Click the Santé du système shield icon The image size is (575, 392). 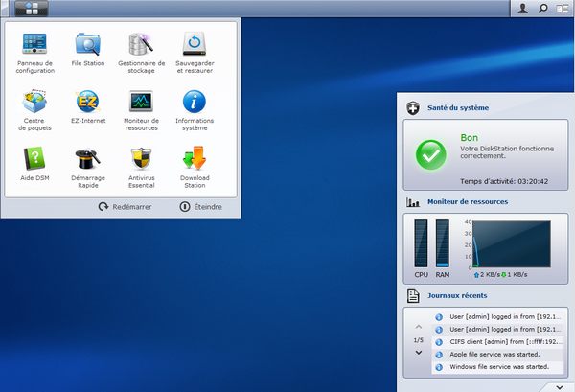[413, 107]
